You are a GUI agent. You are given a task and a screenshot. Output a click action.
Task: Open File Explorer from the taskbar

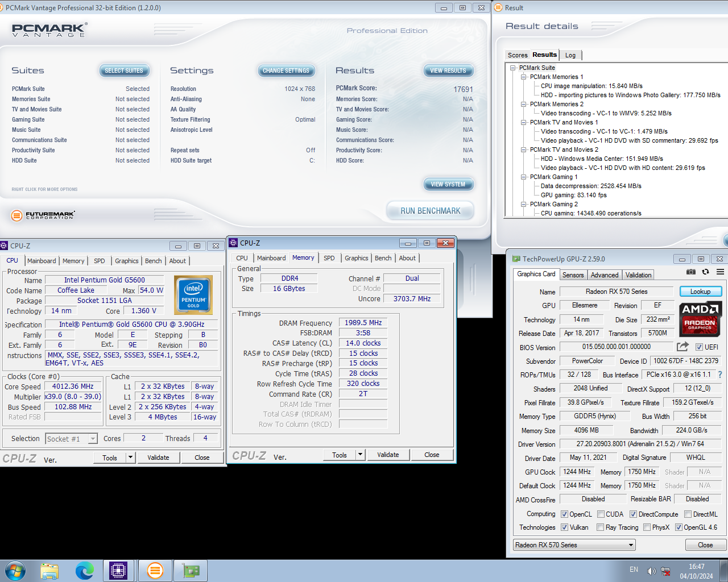49,571
